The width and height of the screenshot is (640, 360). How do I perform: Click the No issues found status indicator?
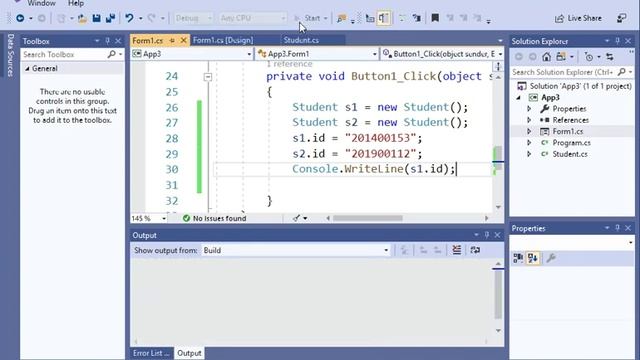[x=215, y=218]
